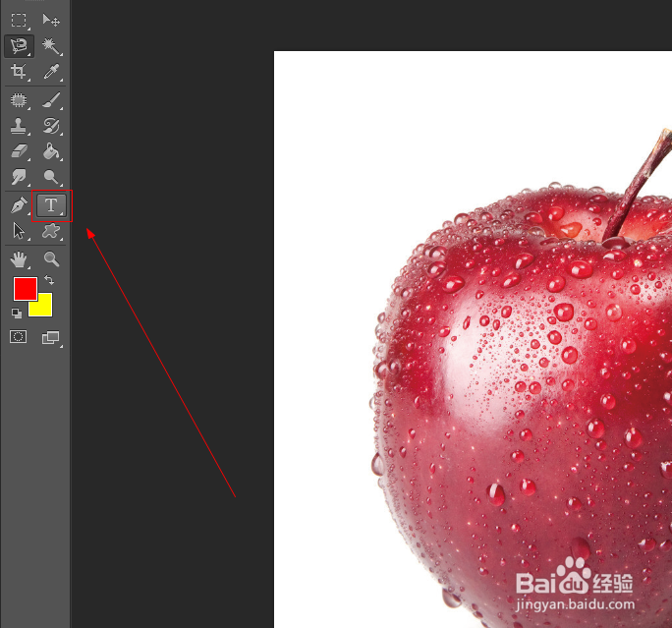Reset default foreground and background colors

(17, 314)
